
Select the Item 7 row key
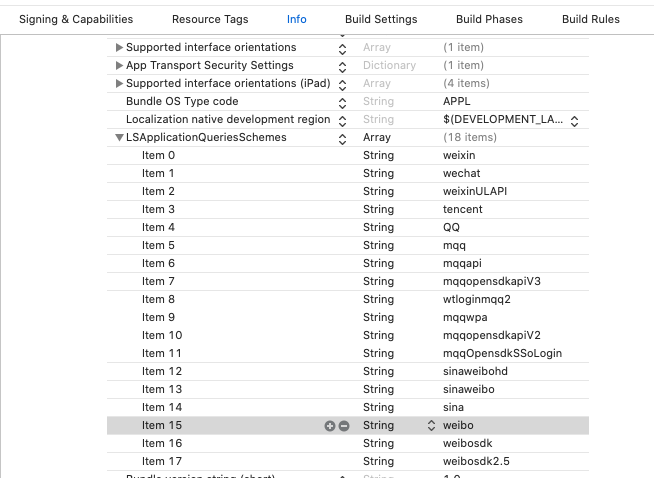coord(158,281)
